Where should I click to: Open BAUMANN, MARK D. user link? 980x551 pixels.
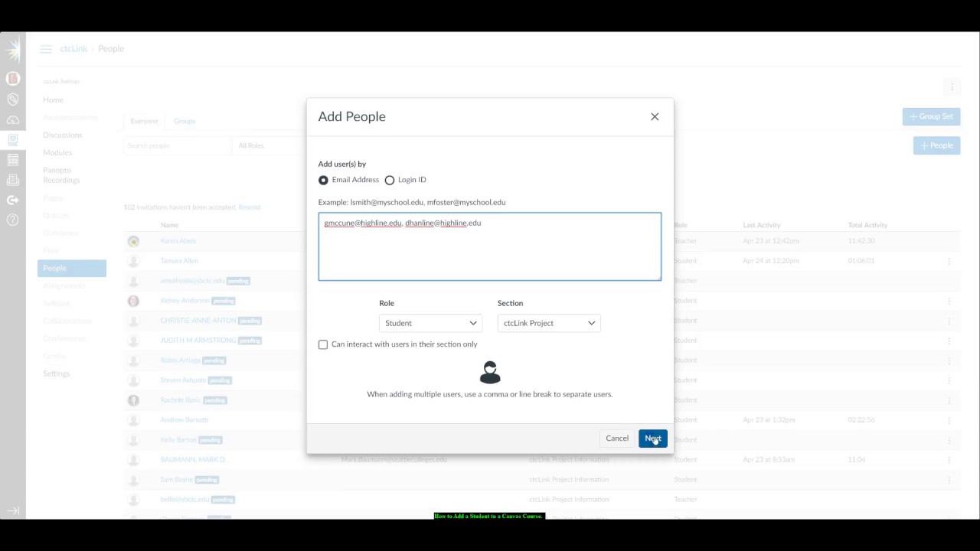[193, 460]
